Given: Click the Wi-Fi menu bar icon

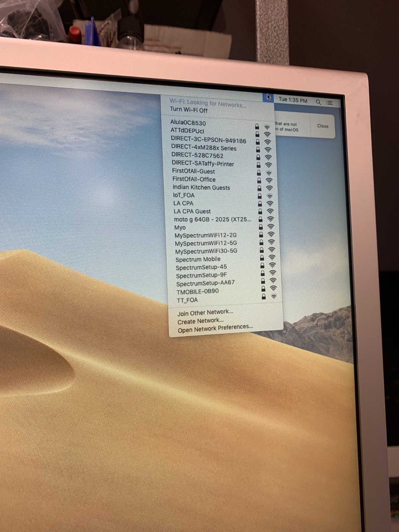Looking at the screenshot, I should click(x=268, y=98).
